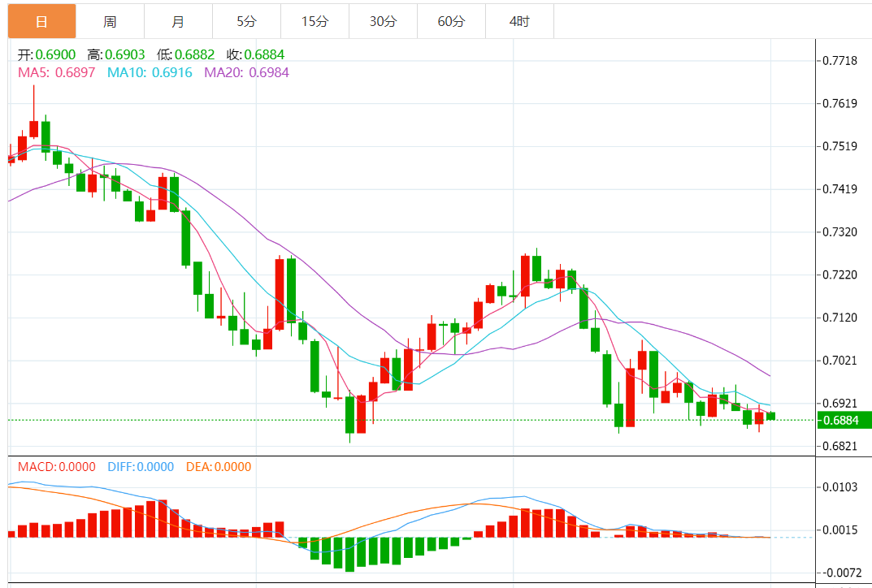Click the 高:0.6903 high price value
Screen dimensions: 872x588
[115, 54]
